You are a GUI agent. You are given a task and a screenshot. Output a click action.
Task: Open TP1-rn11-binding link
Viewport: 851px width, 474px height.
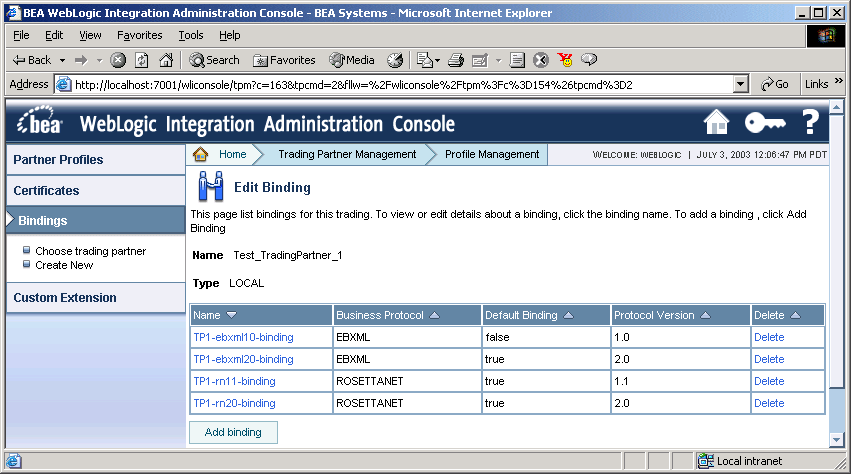(x=234, y=381)
